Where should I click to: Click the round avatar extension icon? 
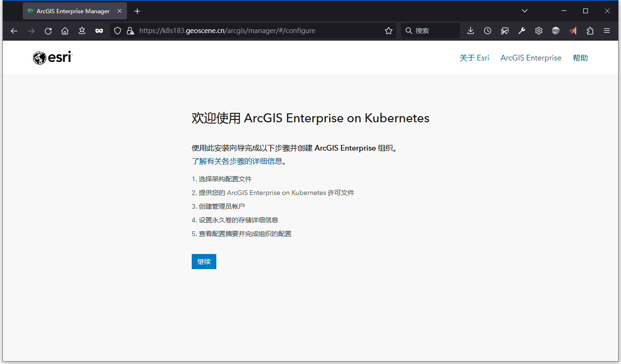pyautogui.click(x=556, y=31)
